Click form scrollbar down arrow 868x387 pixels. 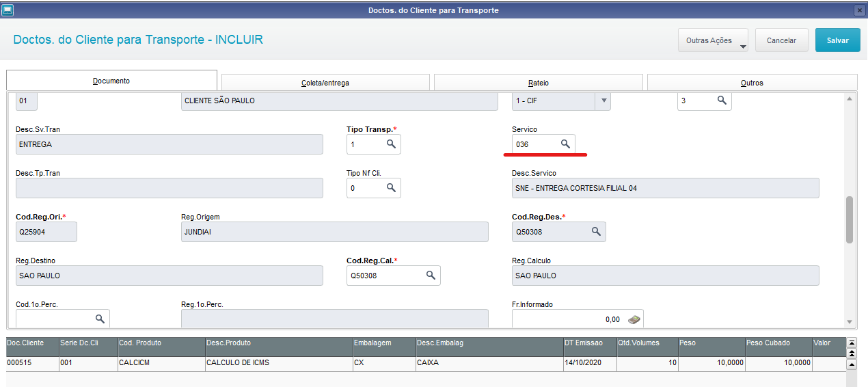[x=850, y=321]
